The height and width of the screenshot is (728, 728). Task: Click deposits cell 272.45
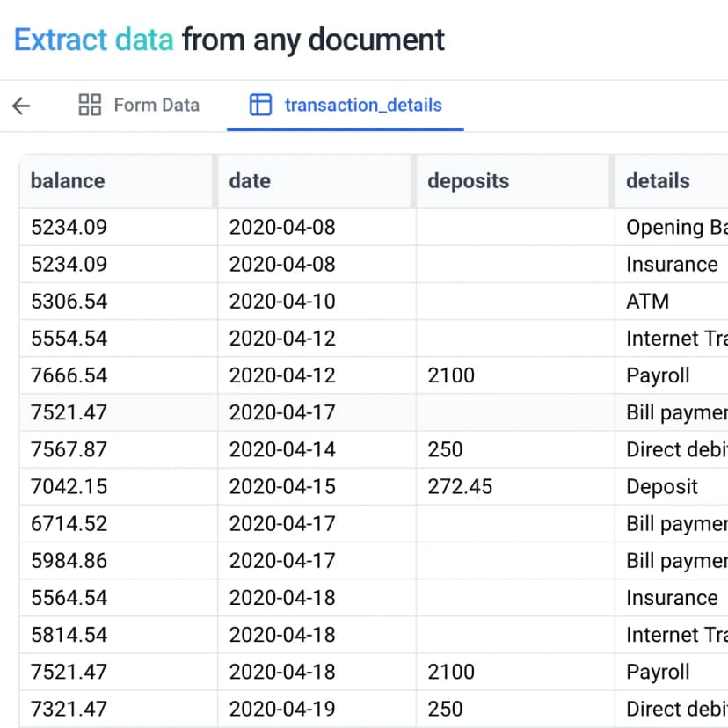(x=515, y=486)
